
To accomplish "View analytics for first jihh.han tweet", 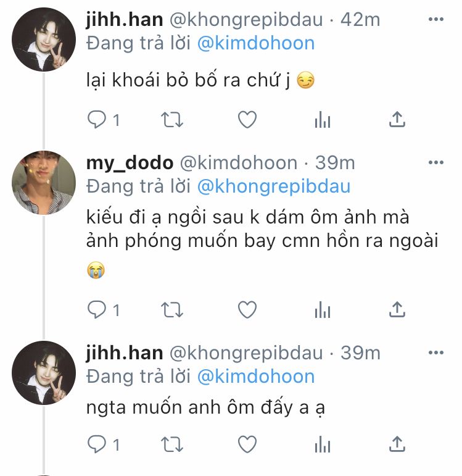I will (x=323, y=120).
